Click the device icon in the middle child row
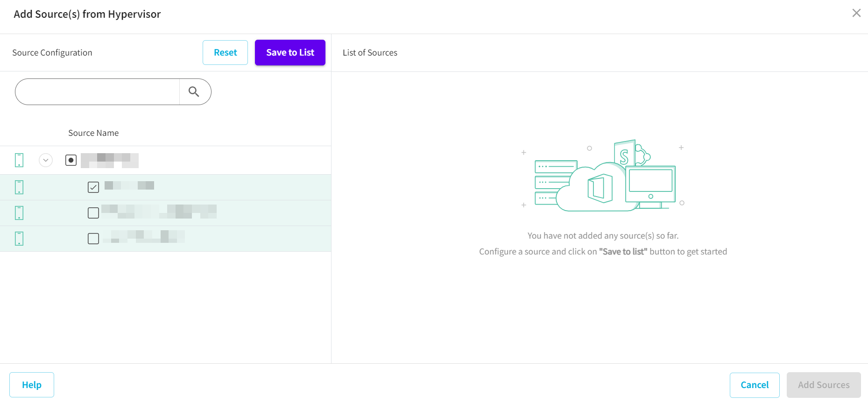The height and width of the screenshot is (403, 868). point(19,213)
